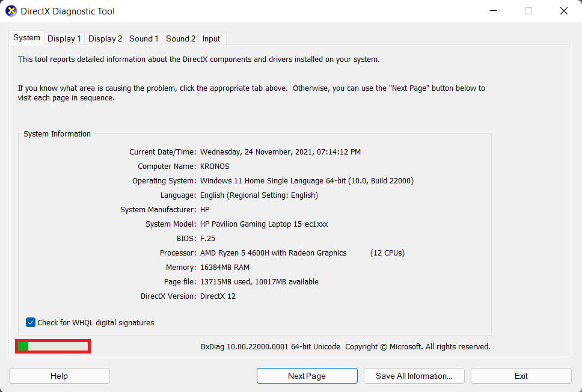Click the Help button
This screenshot has height=392, width=582.
60,376
